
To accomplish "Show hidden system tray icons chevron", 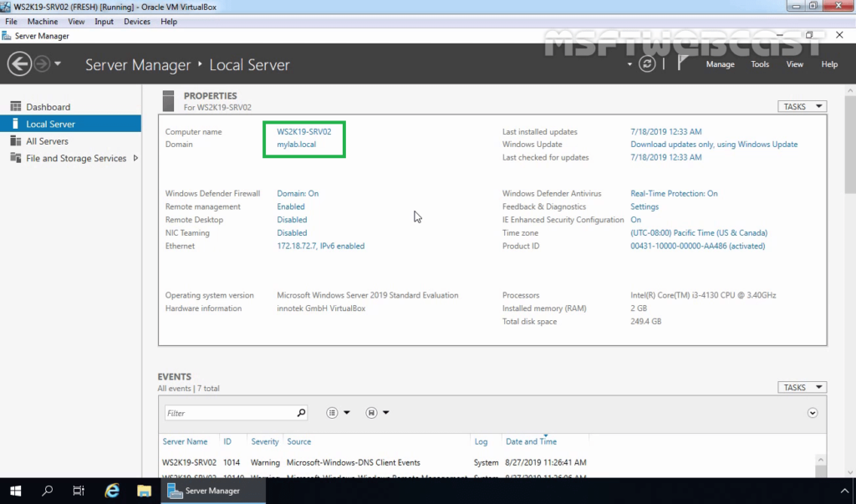I will 844,491.
